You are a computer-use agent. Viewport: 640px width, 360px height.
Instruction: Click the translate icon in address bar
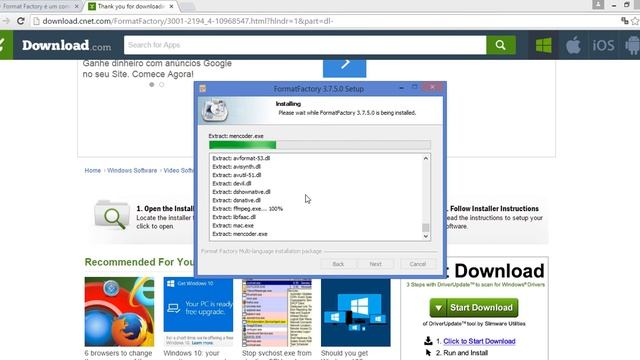(624, 21)
